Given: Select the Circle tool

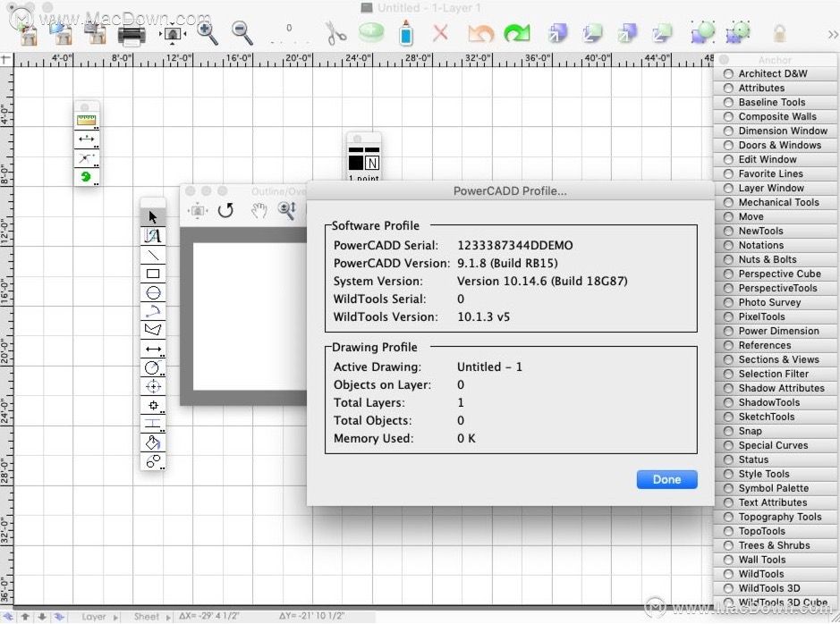Looking at the screenshot, I should click(153, 292).
